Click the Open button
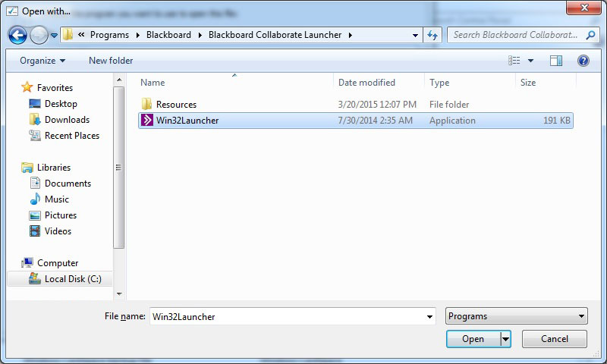 pos(473,339)
